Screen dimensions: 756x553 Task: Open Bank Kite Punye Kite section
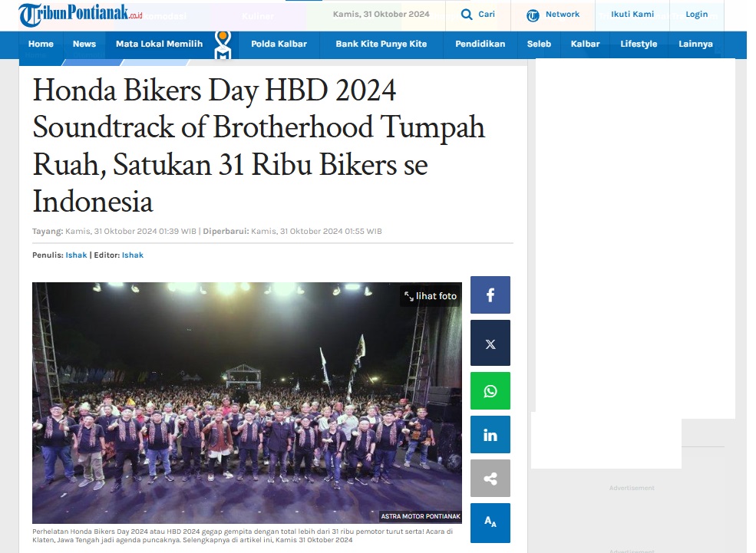tap(381, 44)
